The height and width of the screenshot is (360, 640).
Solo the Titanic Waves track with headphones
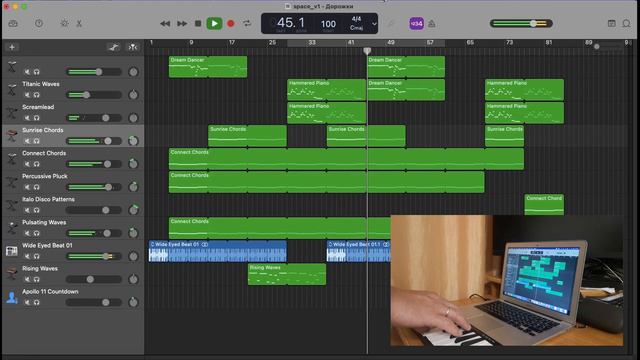coord(37,95)
